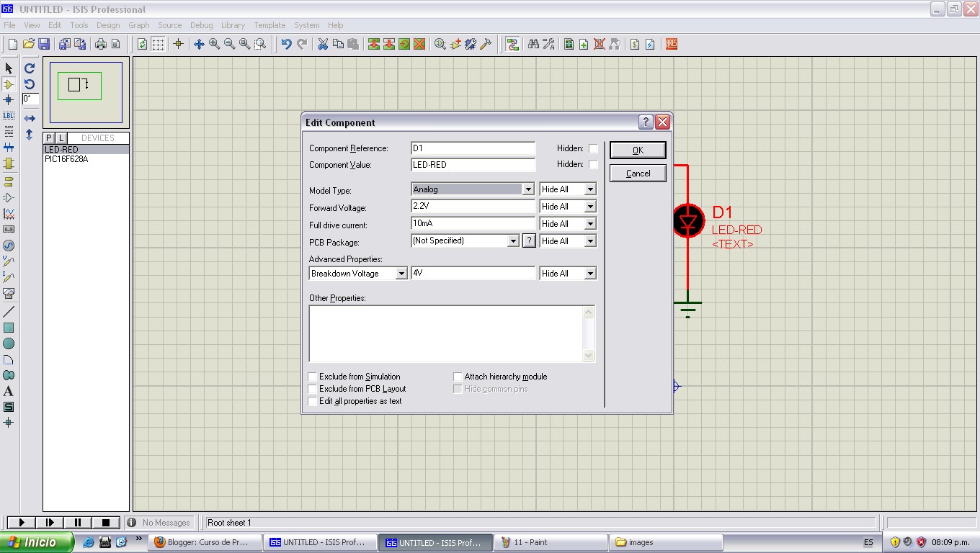980x553 pixels.
Task: Check Attach hierarchy module option
Action: (458, 377)
